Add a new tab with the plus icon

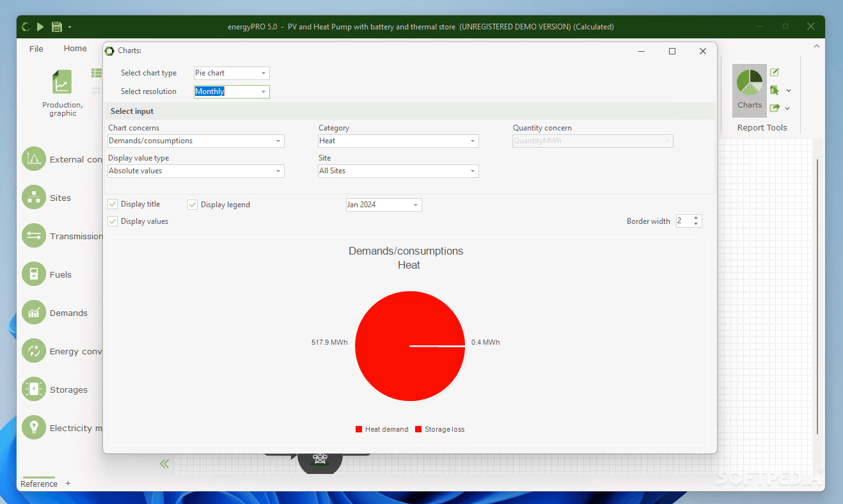68,484
